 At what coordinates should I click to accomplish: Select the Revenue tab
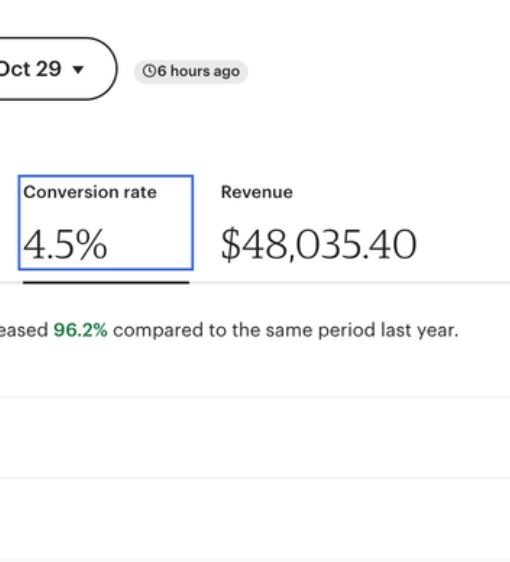tap(319, 223)
